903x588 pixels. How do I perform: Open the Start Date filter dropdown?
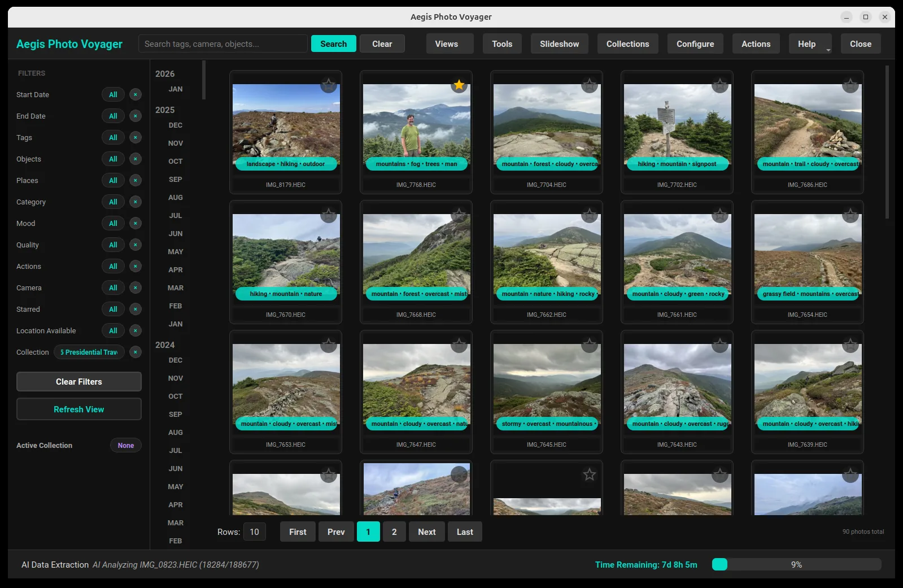(x=113, y=94)
